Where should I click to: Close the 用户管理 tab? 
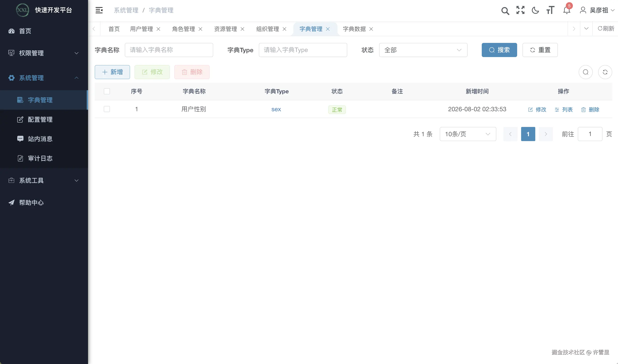point(159,29)
